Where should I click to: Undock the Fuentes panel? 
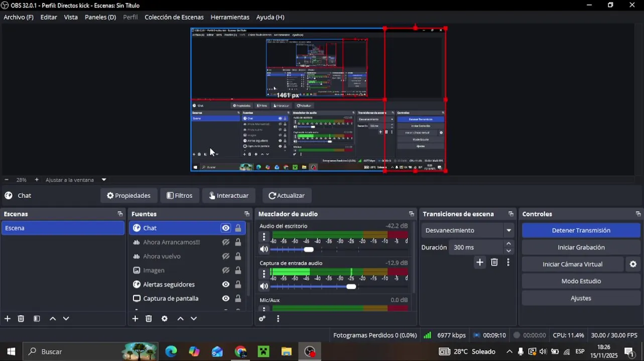(x=247, y=214)
